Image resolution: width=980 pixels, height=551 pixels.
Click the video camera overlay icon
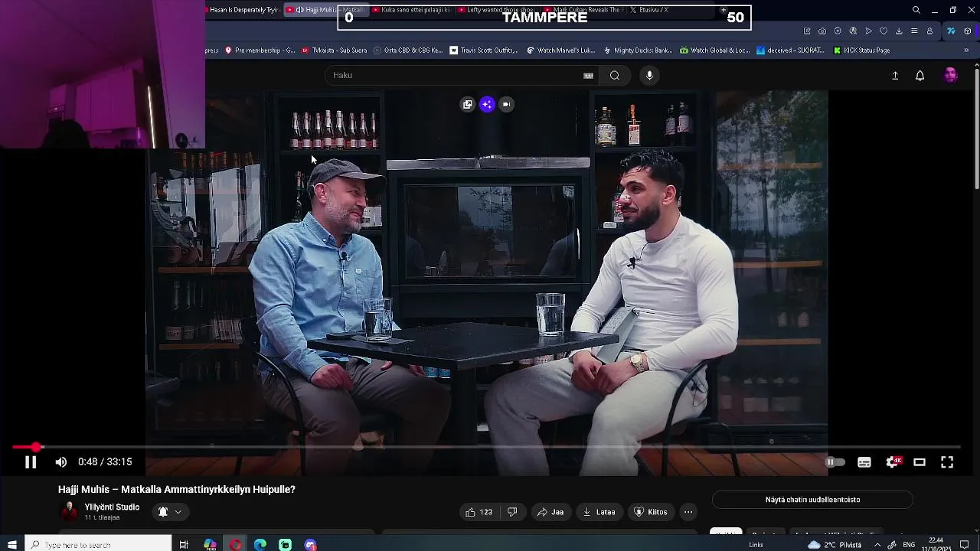click(x=506, y=104)
